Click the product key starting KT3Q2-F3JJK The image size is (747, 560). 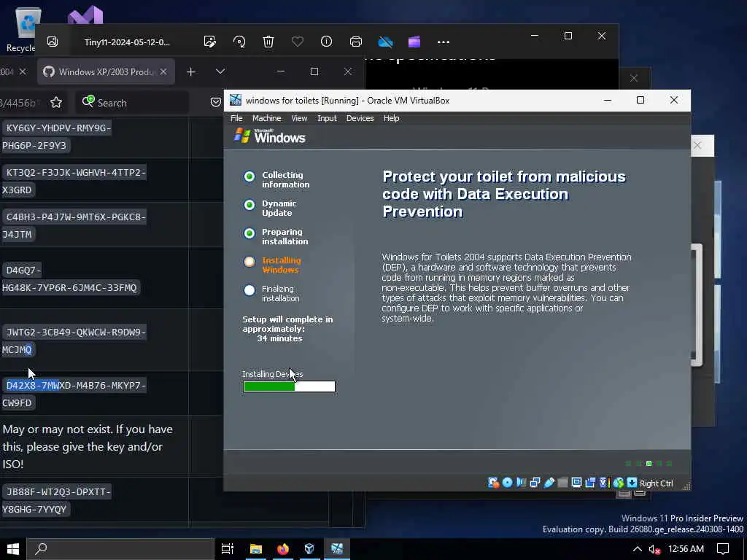74,181
